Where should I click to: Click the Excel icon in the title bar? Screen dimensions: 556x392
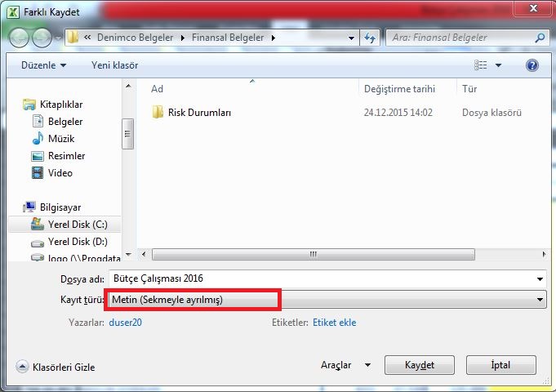tap(13, 11)
